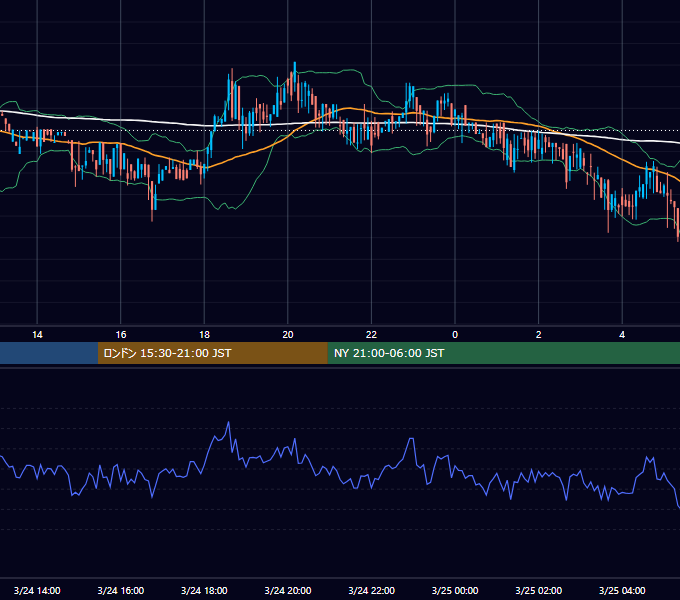Click the hour label 14 on price chart axis
680x600 pixels.
(x=37, y=335)
